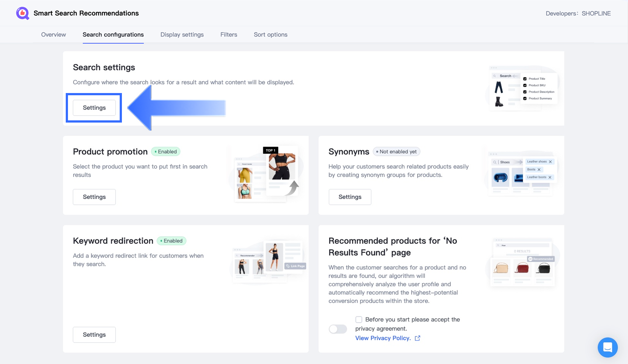Open the Display settings tab

[x=182, y=35]
